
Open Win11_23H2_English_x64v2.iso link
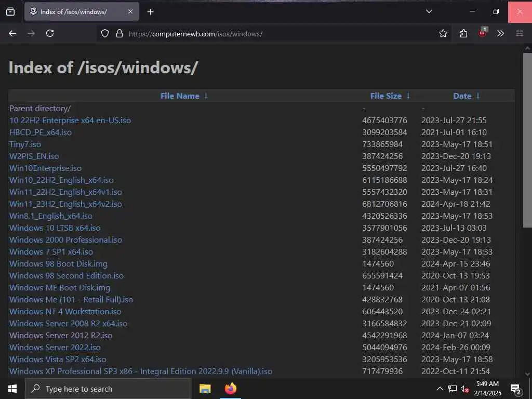pos(65,204)
